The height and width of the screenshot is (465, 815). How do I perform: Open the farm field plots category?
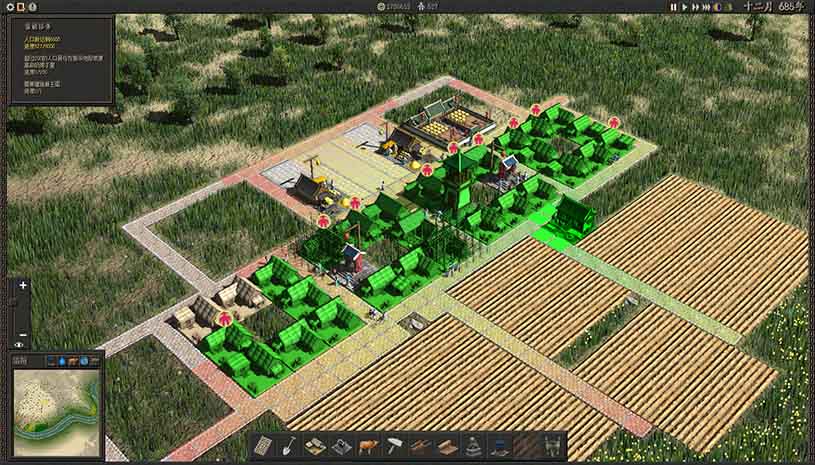pos(419,446)
